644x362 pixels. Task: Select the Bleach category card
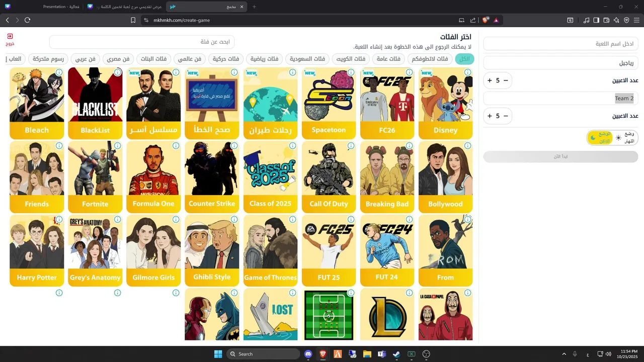coord(37,103)
